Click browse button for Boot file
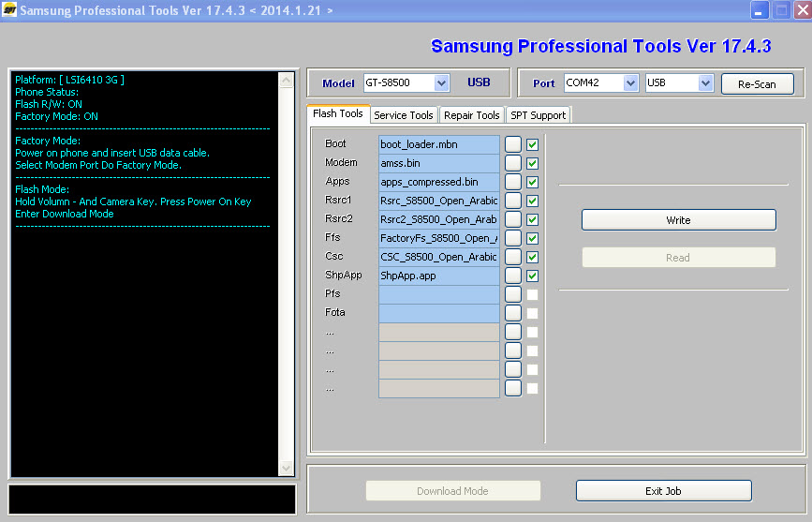The image size is (812, 522). click(512, 144)
